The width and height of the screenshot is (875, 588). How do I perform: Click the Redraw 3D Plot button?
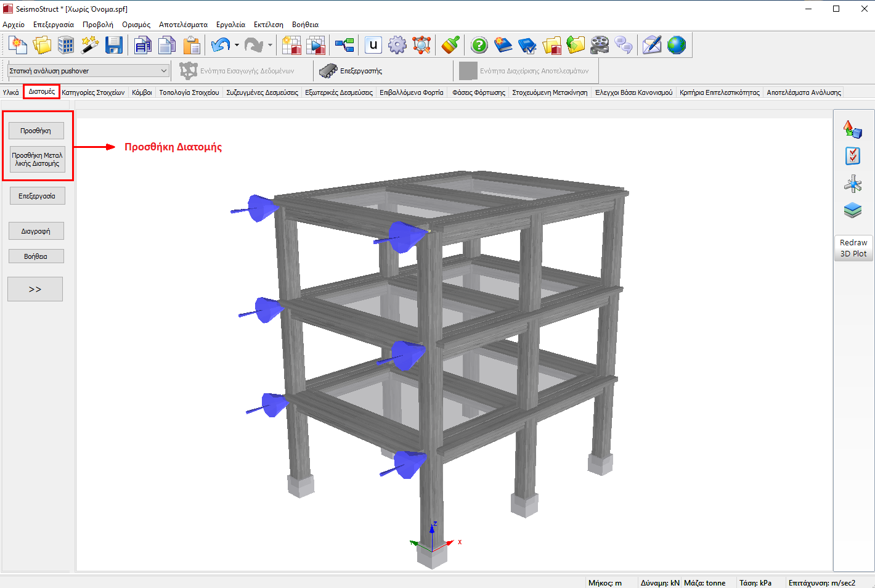point(853,248)
